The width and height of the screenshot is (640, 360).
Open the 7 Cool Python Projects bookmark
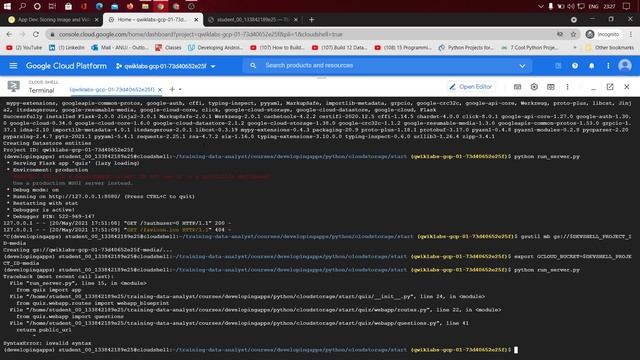pos(529,48)
